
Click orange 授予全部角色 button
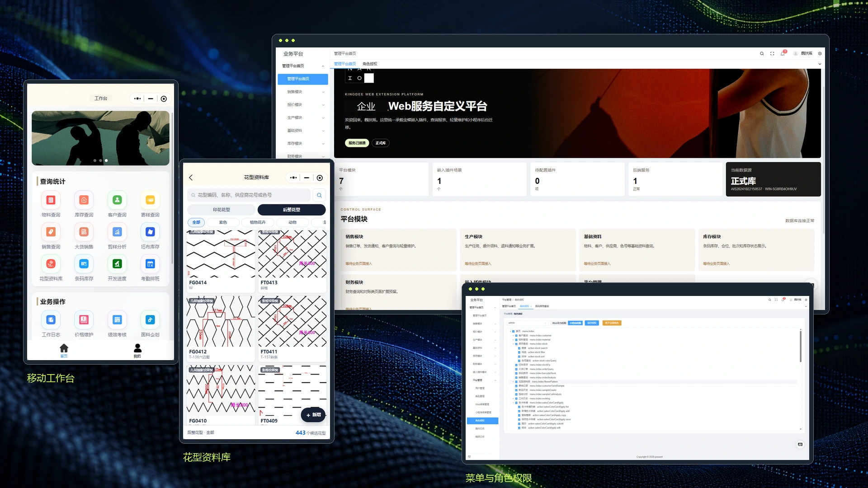coord(612,323)
